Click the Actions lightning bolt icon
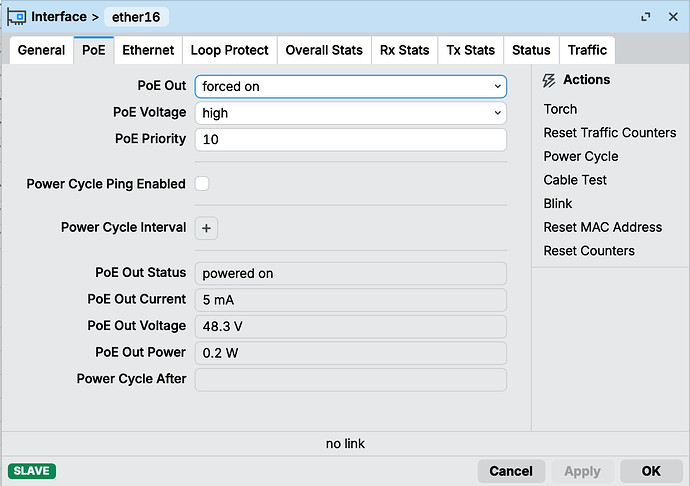 pos(549,80)
